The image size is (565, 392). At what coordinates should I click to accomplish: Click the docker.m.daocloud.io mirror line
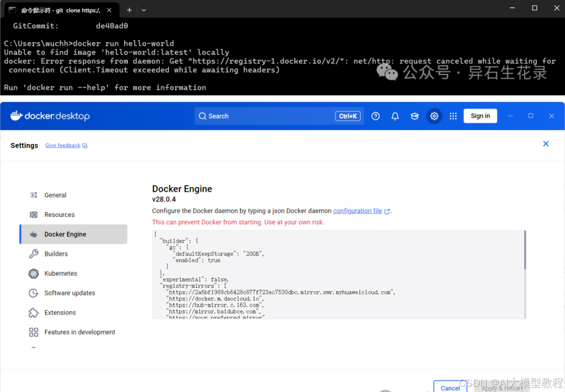(x=215, y=299)
